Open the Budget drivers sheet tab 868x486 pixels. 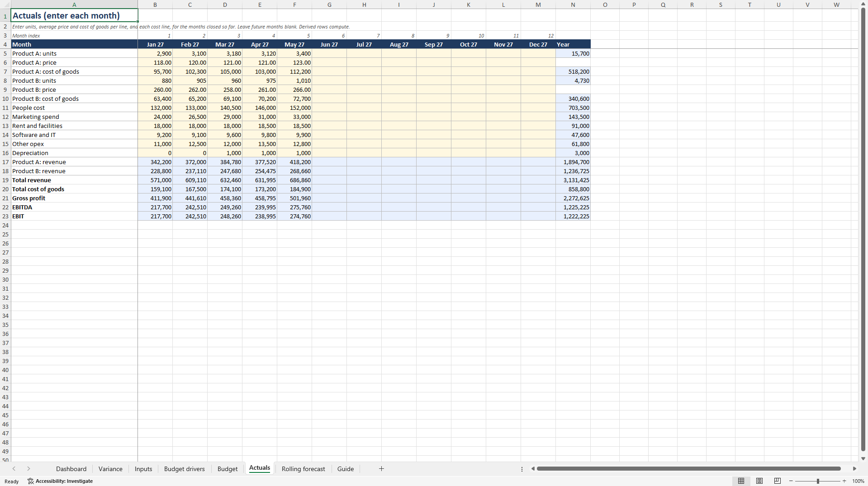point(184,469)
